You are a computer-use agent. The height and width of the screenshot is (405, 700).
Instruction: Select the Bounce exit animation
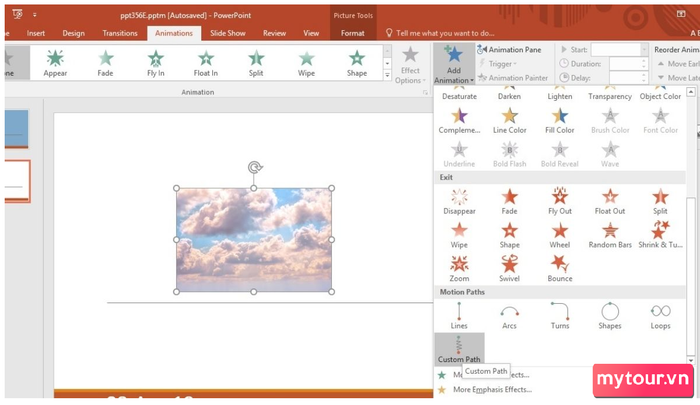pyautogui.click(x=560, y=269)
